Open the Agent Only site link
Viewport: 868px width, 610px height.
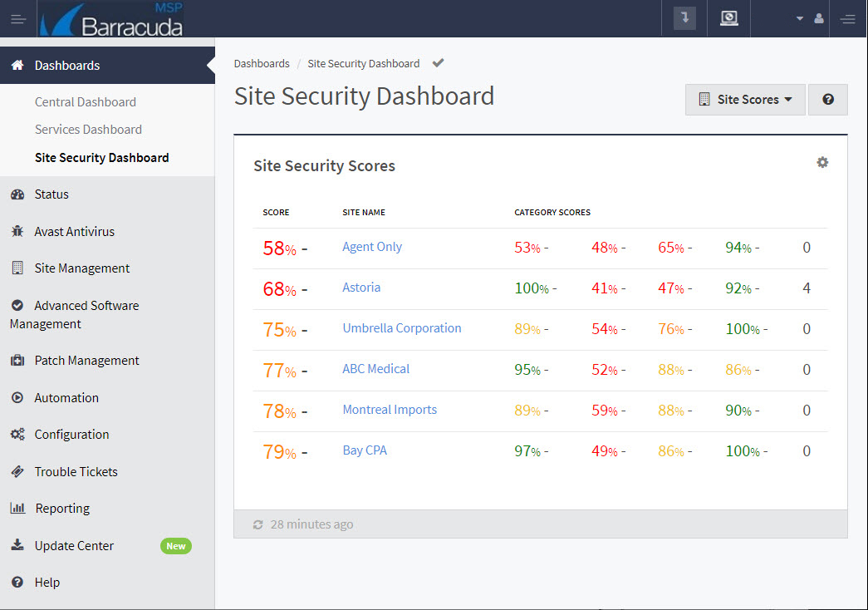[x=372, y=247]
